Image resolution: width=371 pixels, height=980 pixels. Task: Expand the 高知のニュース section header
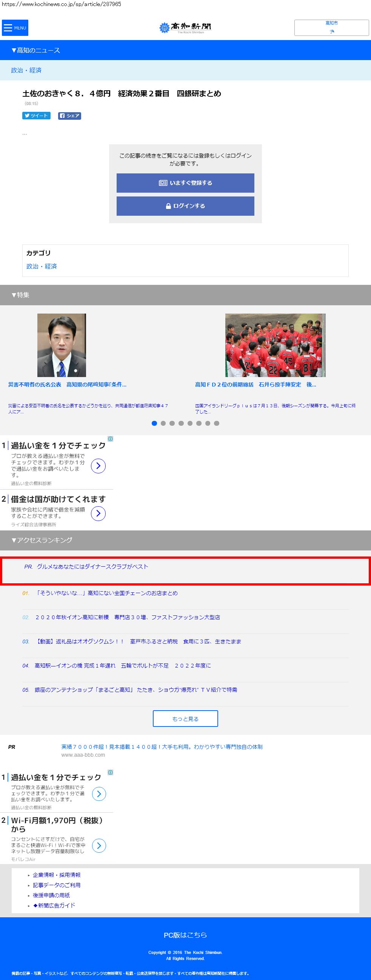tap(36, 50)
